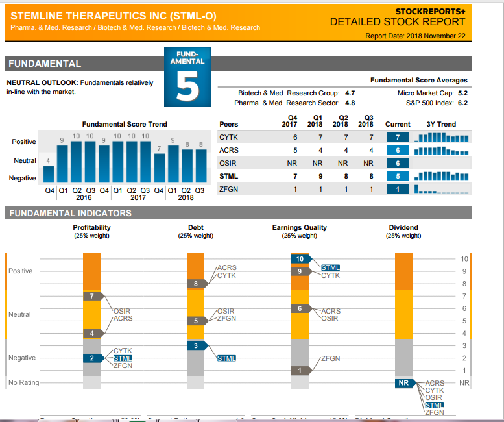The width and height of the screenshot is (504, 422).
Task: Click the 'Earnings Quality' indicator heading
Action: pyautogui.click(x=300, y=227)
